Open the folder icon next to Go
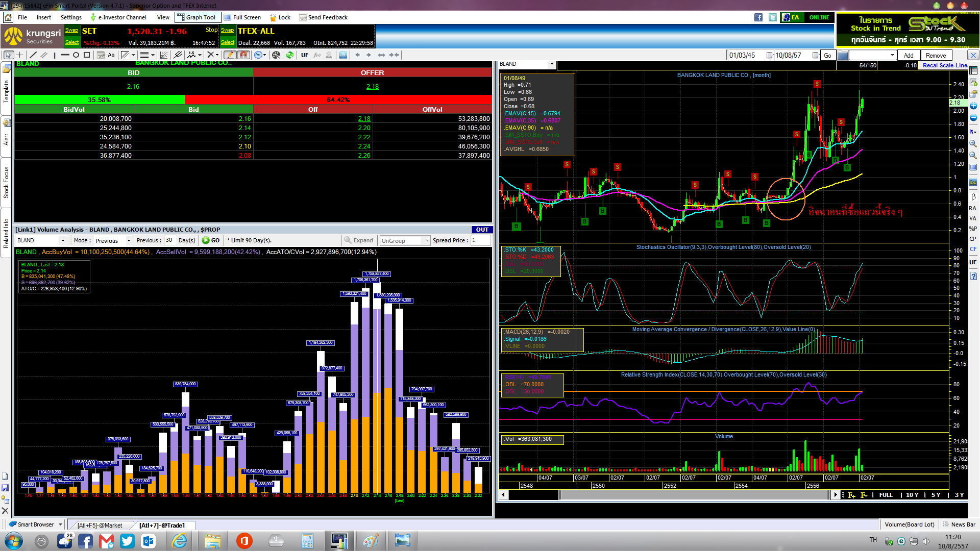980x551 pixels. point(842,55)
